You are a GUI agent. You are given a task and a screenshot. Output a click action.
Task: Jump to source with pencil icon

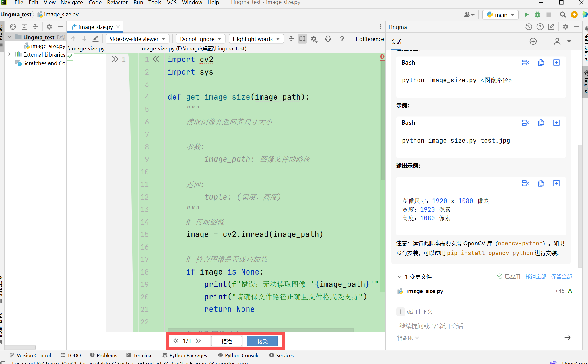point(96,39)
